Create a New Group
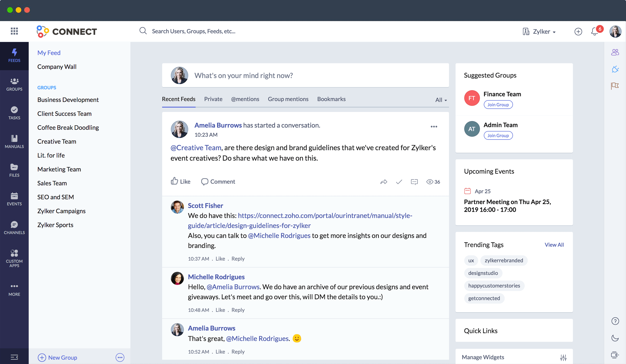626x364 pixels. (x=57, y=358)
